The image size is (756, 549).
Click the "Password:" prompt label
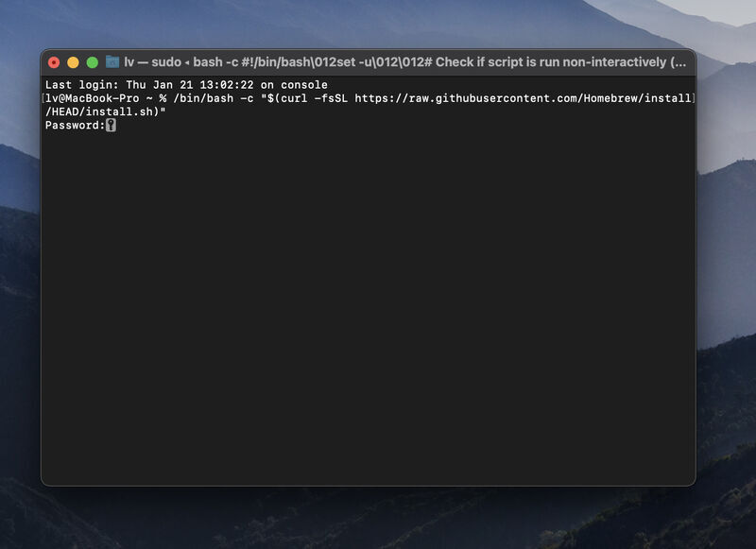click(76, 126)
